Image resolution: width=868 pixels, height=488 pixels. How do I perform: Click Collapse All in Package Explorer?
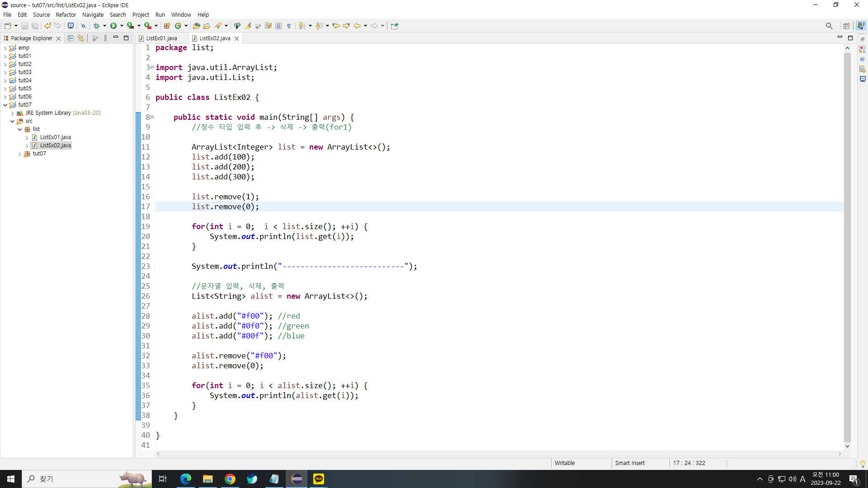point(71,38)
